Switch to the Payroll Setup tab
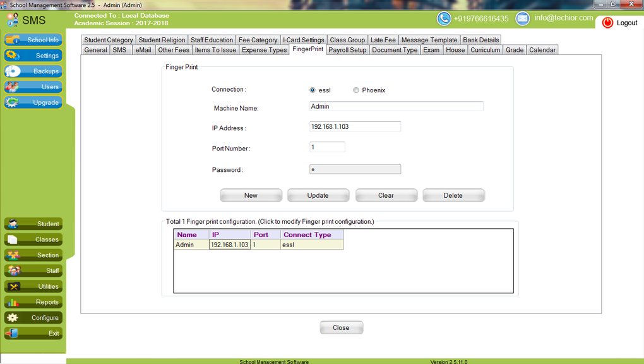 tap(347, 49)
